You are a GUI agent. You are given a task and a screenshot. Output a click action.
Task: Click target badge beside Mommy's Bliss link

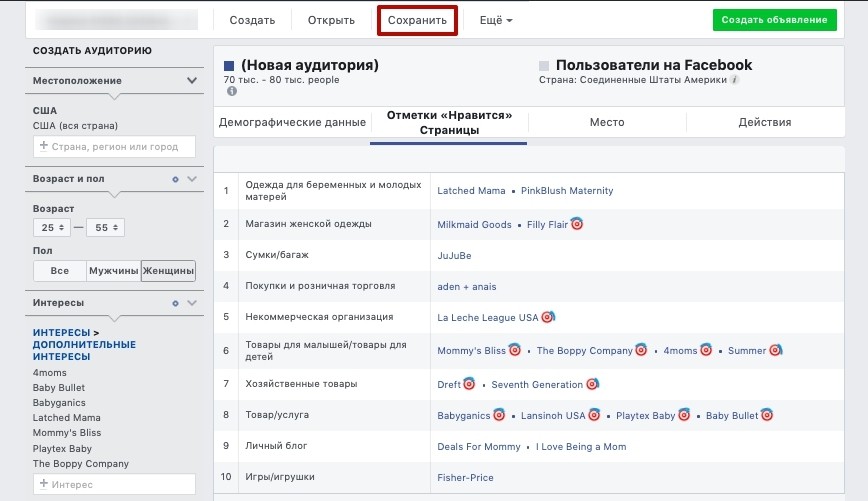click(515, 349)
